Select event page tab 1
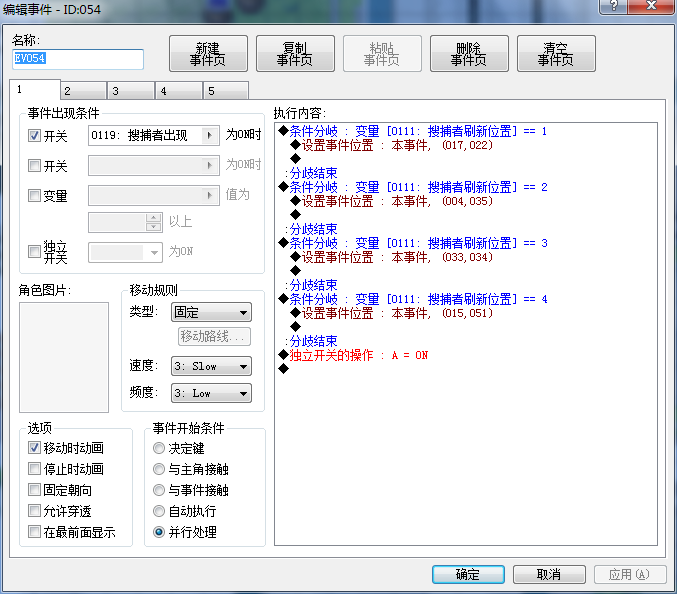 click(35, 89)
